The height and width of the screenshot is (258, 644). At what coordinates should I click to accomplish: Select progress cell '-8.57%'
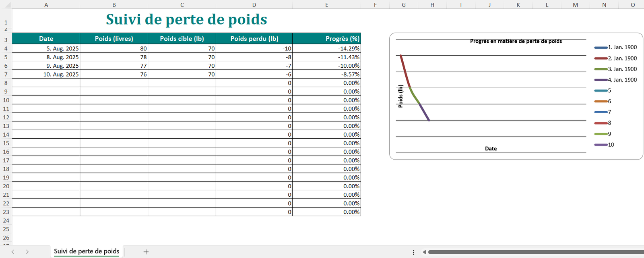(x=326, y=74)
